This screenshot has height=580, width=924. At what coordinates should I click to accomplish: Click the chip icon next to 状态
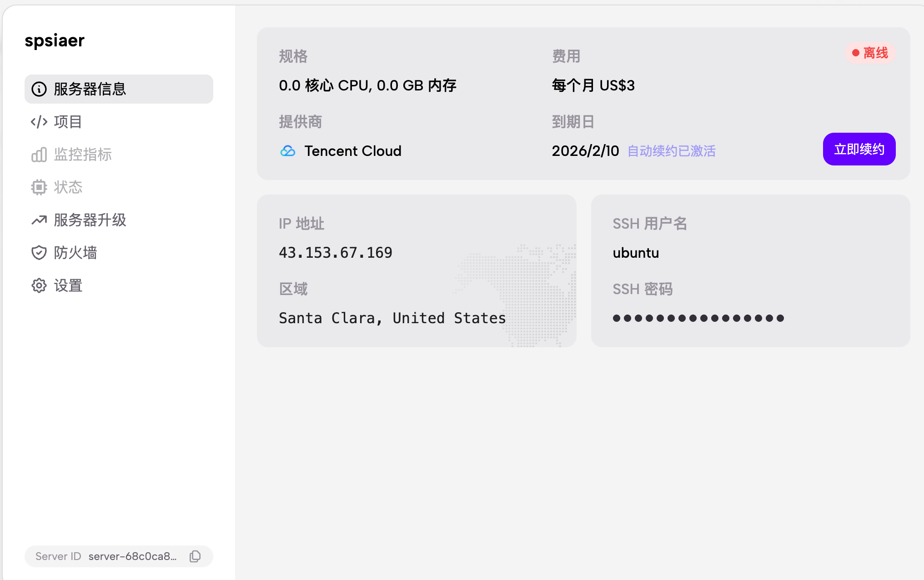point(39,187)
